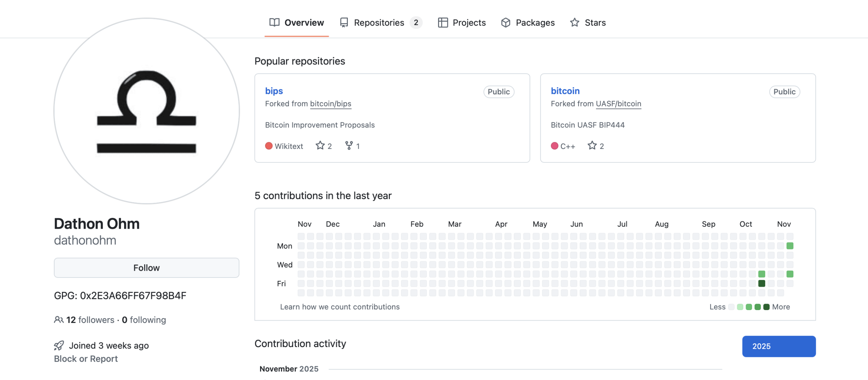Viewport: 868px width, 380px height.
Task: Select the 2025 year filter button
Action: point(778,346)
